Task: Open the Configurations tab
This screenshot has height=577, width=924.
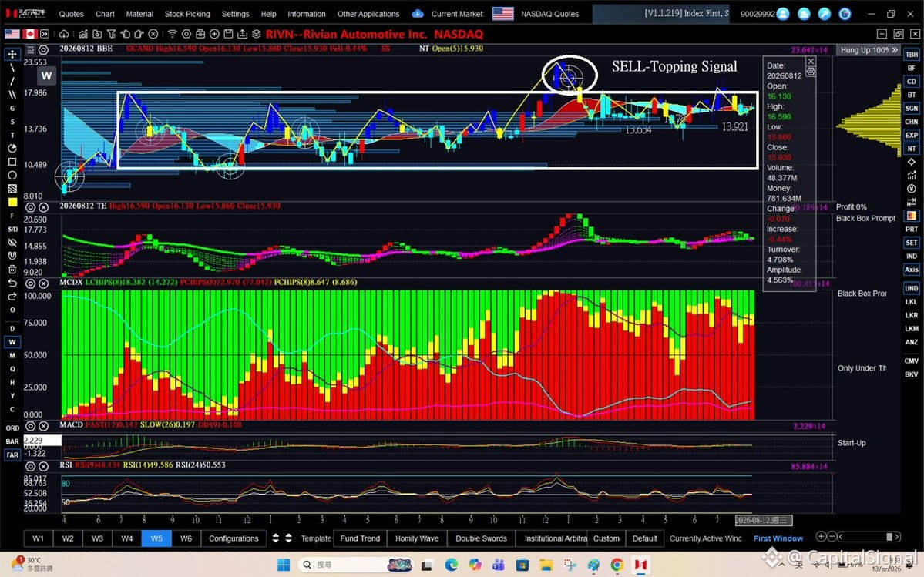Action: click(234, 538)
